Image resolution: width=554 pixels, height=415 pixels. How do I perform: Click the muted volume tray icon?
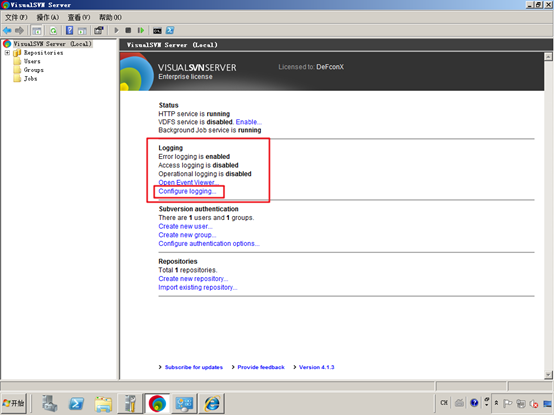(x=534, y=403)
